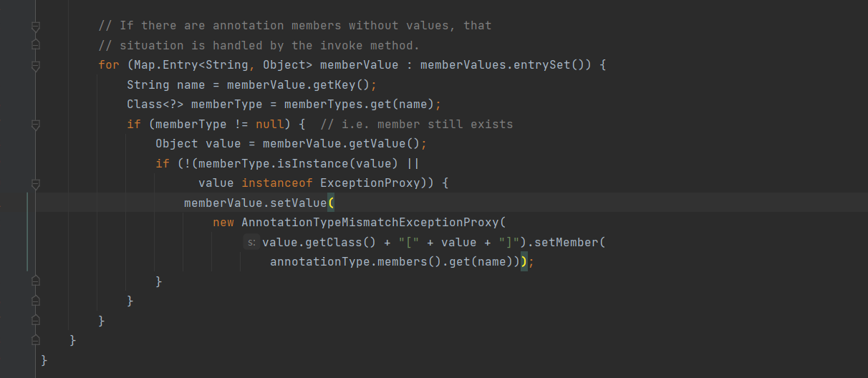Click fold end marker on second-to-last closing brace
The width and height of the screenshot is (868, 378).
[x=35, y=340]
